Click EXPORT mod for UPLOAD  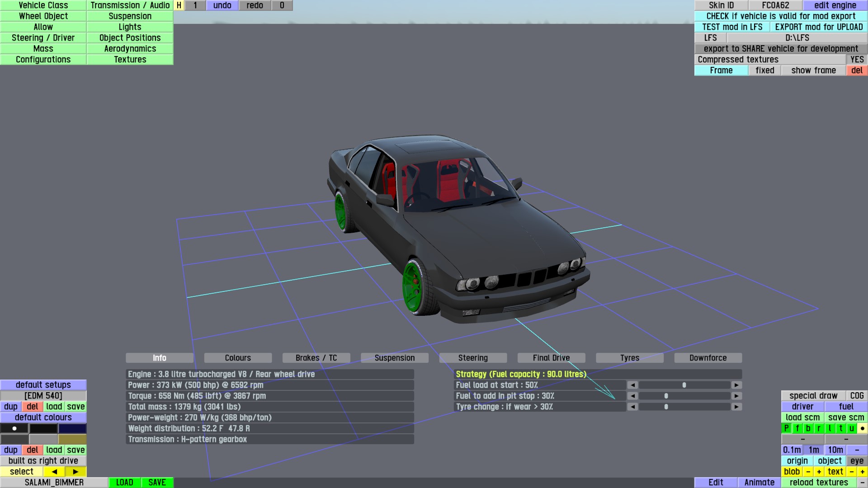coord(819,27)
